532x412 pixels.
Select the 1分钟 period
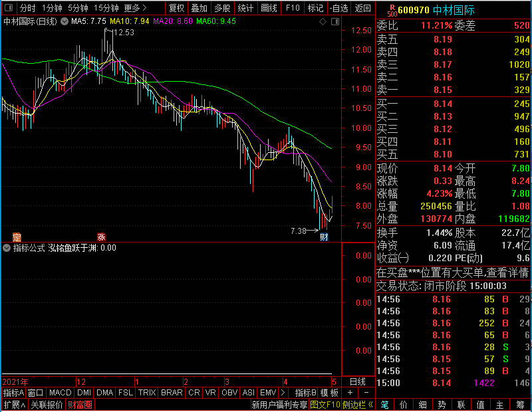click(52, 8)
